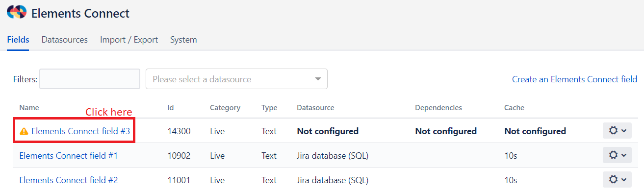
Task: Open Elements Connect field #2 link
Action: 68,180
